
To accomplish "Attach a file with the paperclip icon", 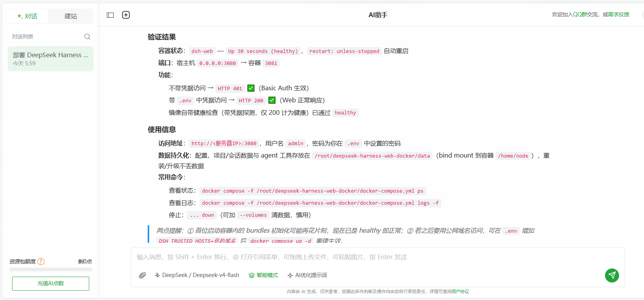I will [143, 275].
